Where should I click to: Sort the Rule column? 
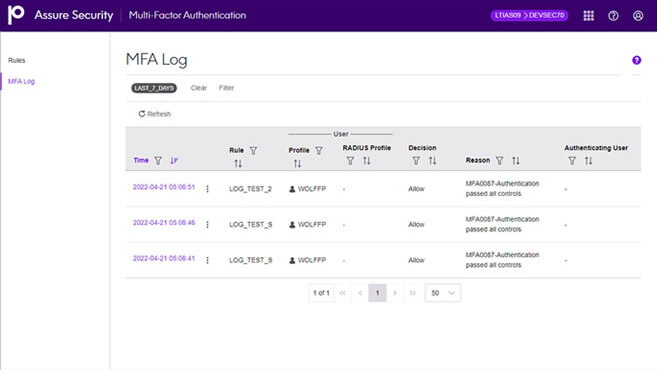[x=238, y=163]
